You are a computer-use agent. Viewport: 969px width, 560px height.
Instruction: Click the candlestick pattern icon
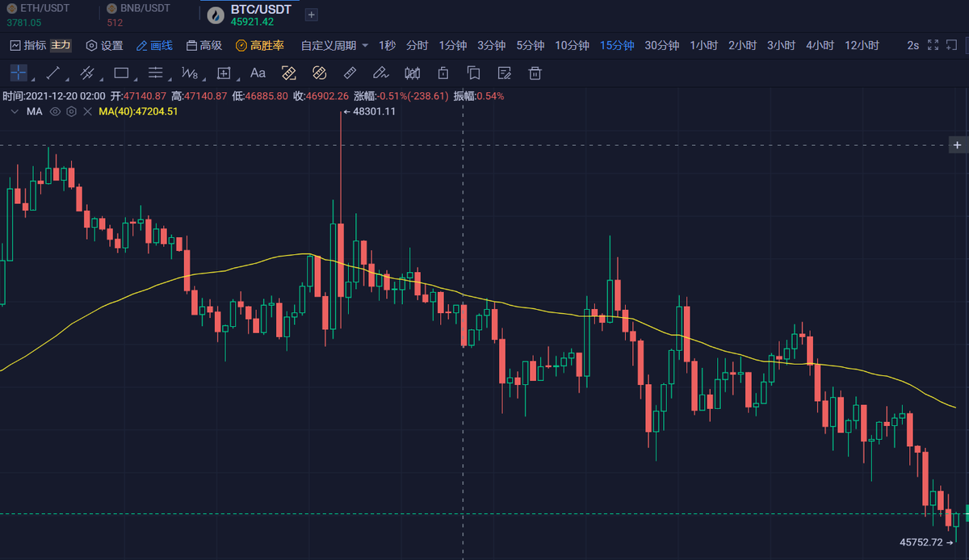[412, 73]
